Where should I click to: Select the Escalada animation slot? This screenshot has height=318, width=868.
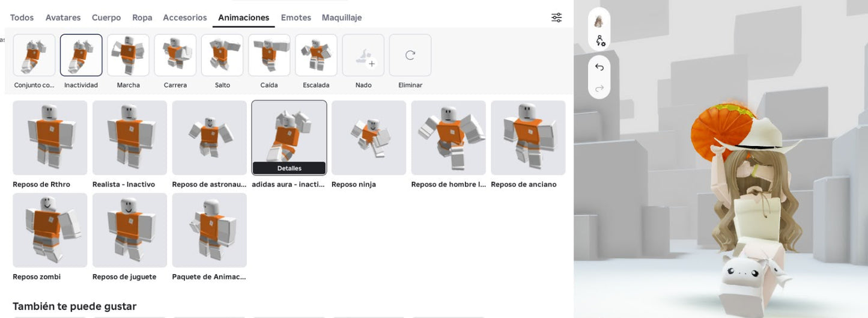tap(316, 55)
